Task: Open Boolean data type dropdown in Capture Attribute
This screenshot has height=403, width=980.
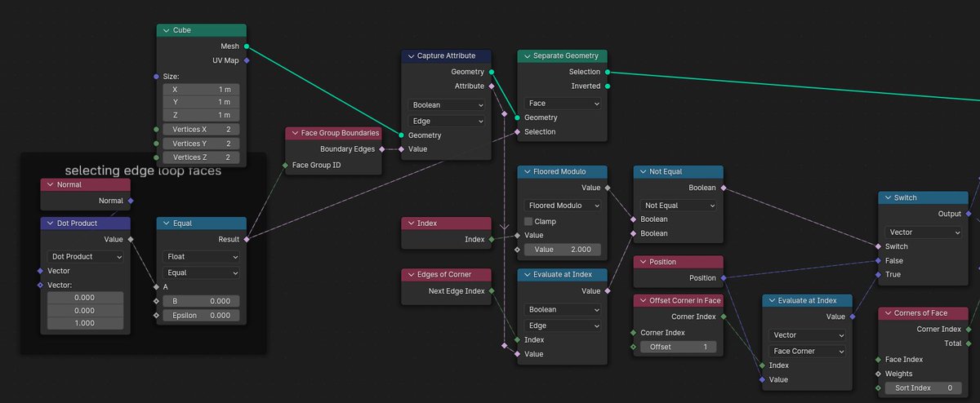Action: coord(447,105)
